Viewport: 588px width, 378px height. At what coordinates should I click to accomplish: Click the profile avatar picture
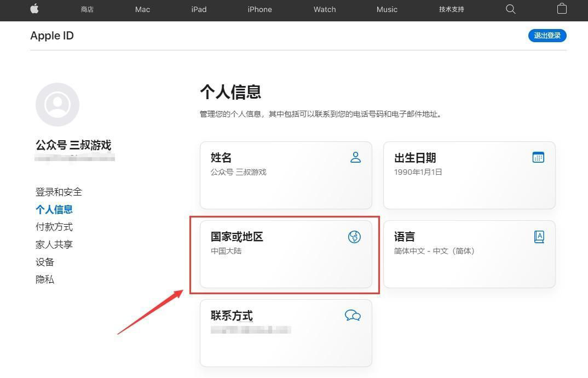(x=57, y=104)
